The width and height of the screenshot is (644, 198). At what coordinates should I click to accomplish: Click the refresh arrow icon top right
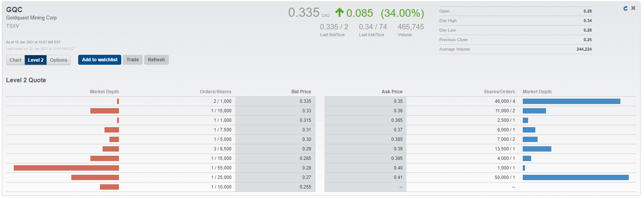click(625, 8)
